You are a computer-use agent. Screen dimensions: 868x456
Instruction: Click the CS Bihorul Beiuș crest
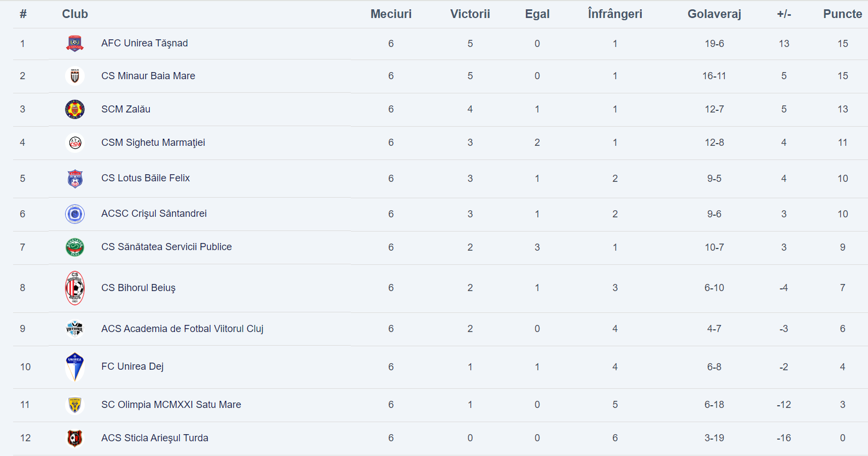(x=75, y=288)
